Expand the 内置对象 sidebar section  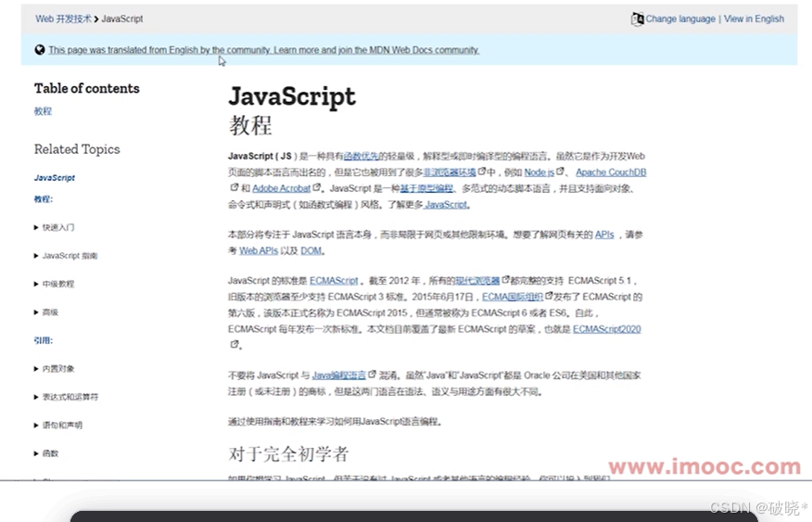(54, 369)
